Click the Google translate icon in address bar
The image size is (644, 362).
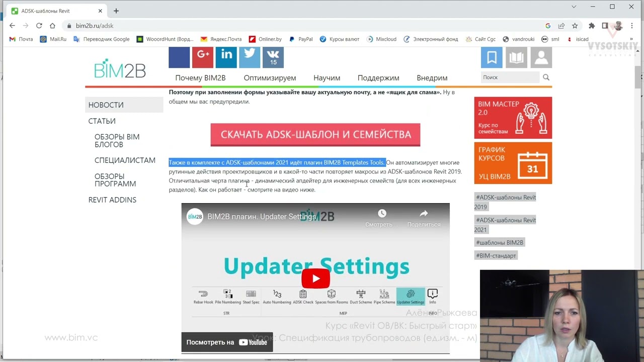pos(548,26)
